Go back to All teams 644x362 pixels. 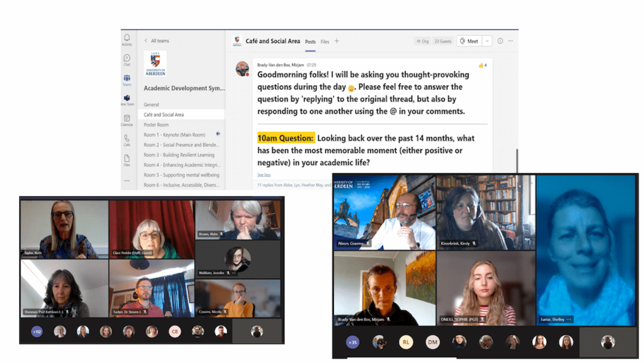(x=156, y=41)
